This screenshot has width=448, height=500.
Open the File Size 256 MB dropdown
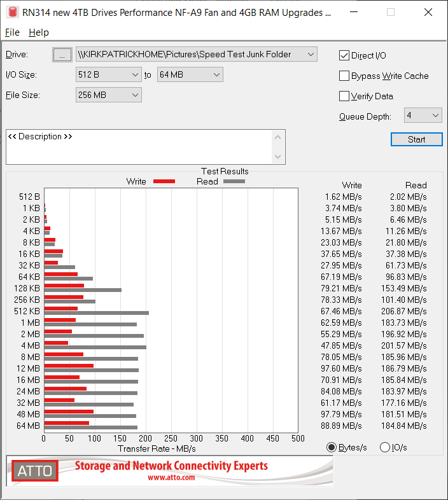pyautogui.click(x=108, y=95)
